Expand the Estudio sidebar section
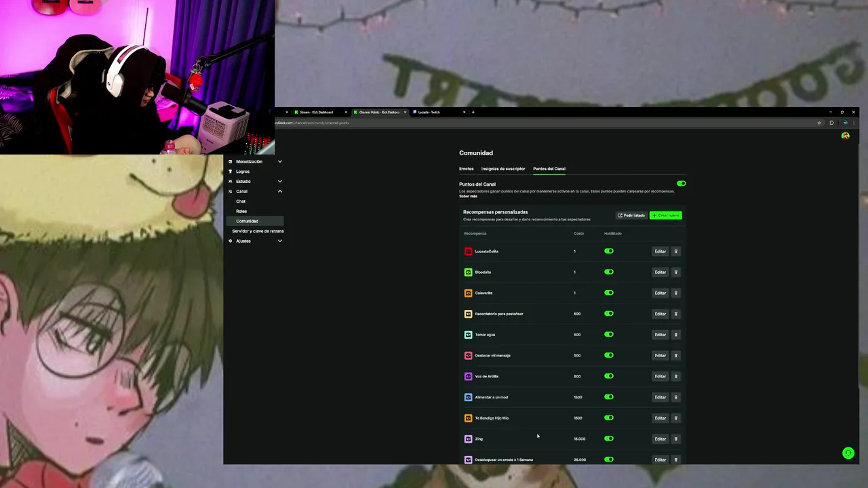The height and width of the screenshot is (488, 868). point(255,182)
